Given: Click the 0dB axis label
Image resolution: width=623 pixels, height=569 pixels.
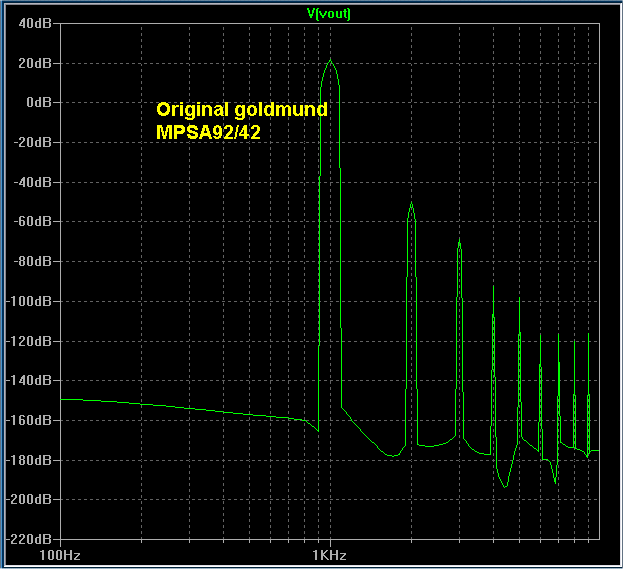Looking at the screenshot, I should point(39,103).
